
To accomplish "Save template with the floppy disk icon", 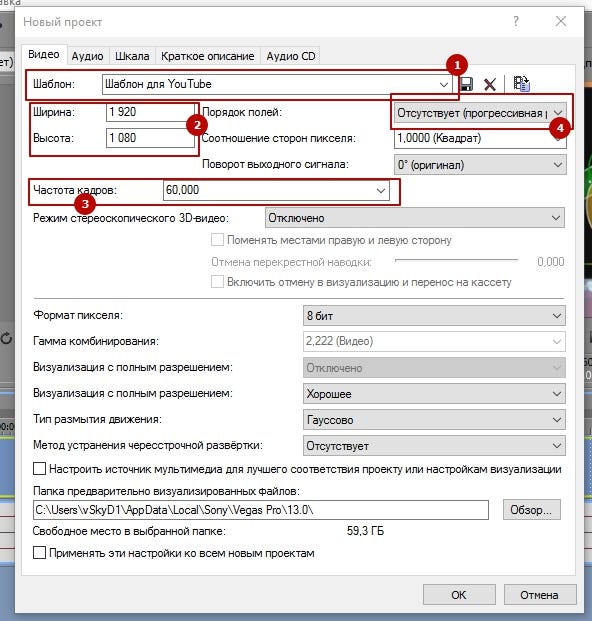I will point(466,84).
